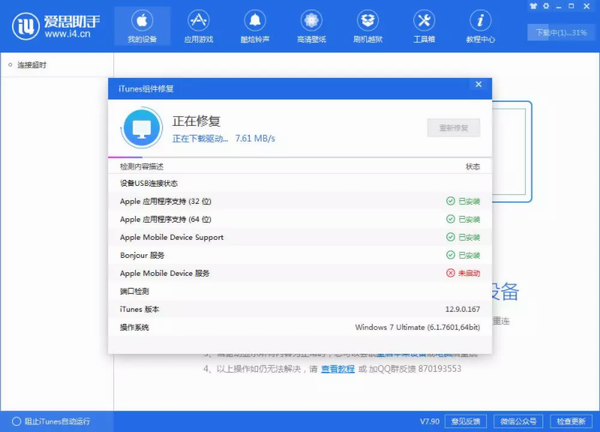Image resolution: width=600 pixels, height=432 pixels.
Task: Click the 状态 column header
Action: click(x=473, y=166)
